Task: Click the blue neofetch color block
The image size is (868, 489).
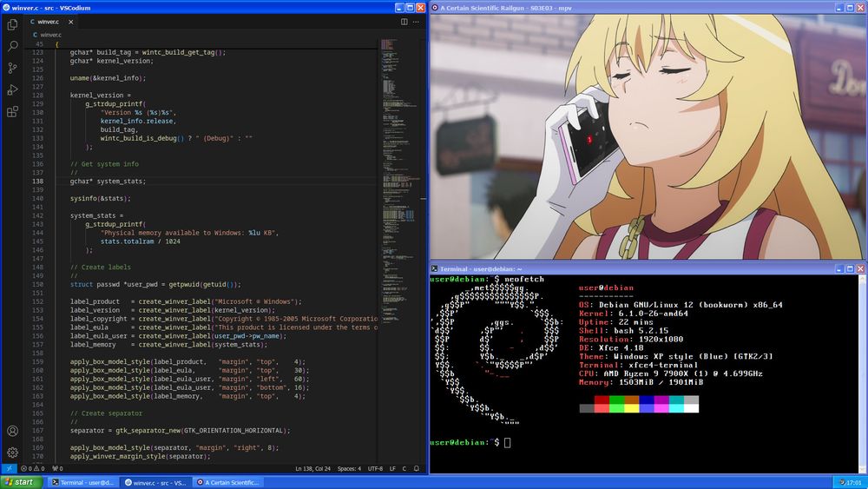Action: 647,400
